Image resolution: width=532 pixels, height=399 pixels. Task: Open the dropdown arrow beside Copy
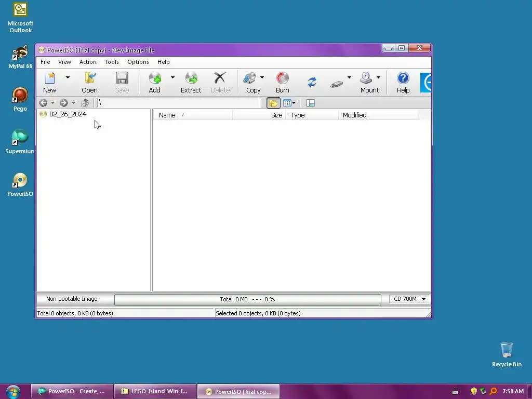click(262, 78)
